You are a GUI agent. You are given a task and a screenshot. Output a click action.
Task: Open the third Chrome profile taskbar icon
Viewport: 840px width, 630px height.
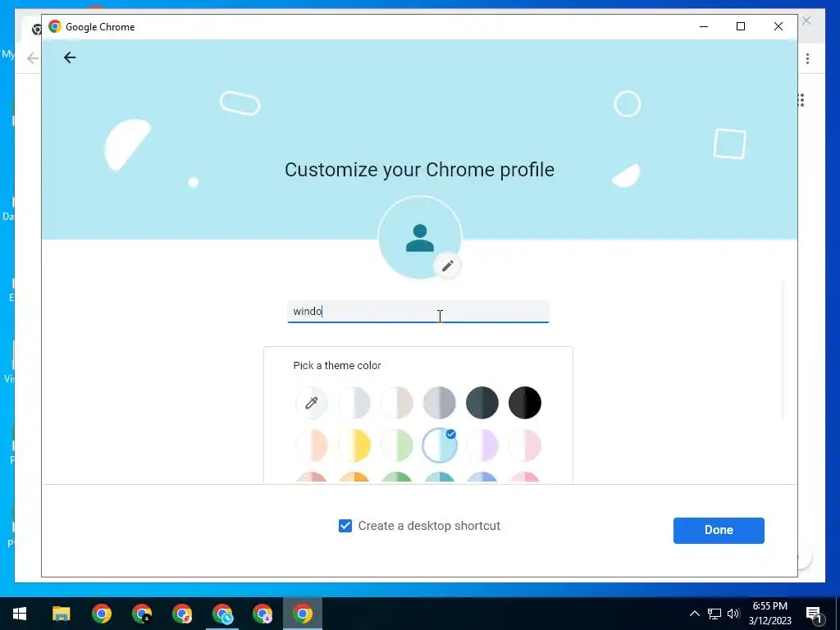tap(182, 614)
